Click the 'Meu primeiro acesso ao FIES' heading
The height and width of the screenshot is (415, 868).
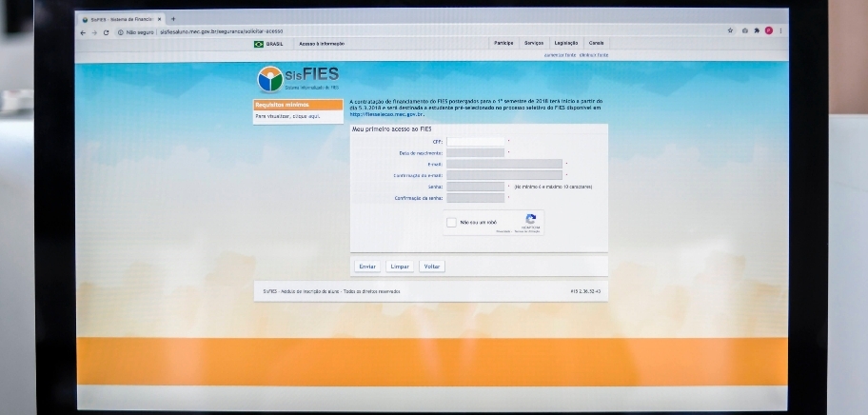[392, 129]
